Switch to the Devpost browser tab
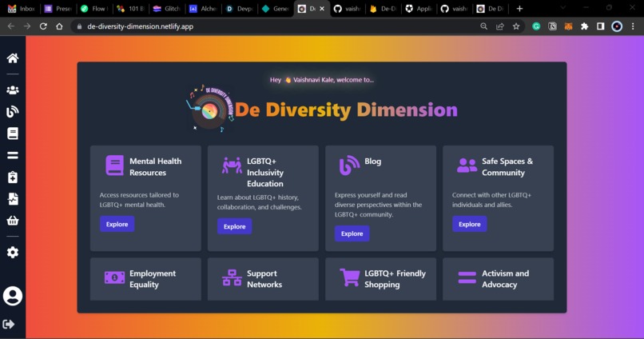The image size is (644, 339). pos(239,9)
